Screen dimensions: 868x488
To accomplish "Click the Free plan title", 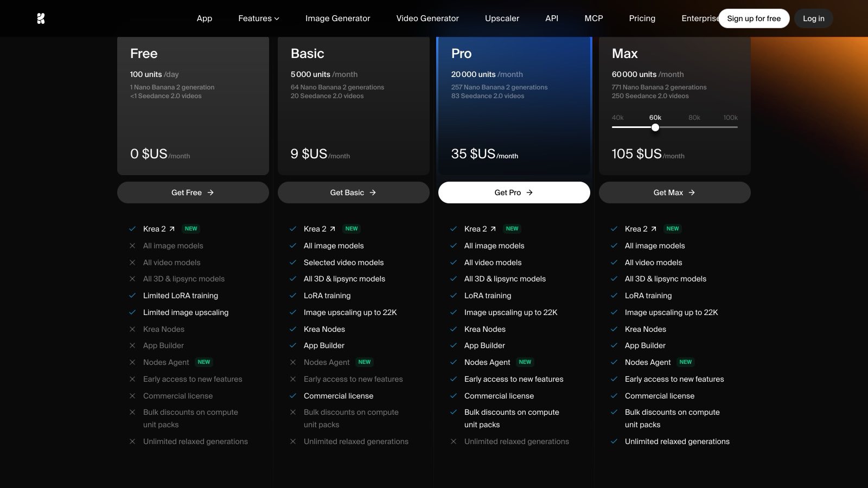I will [144, 54].
